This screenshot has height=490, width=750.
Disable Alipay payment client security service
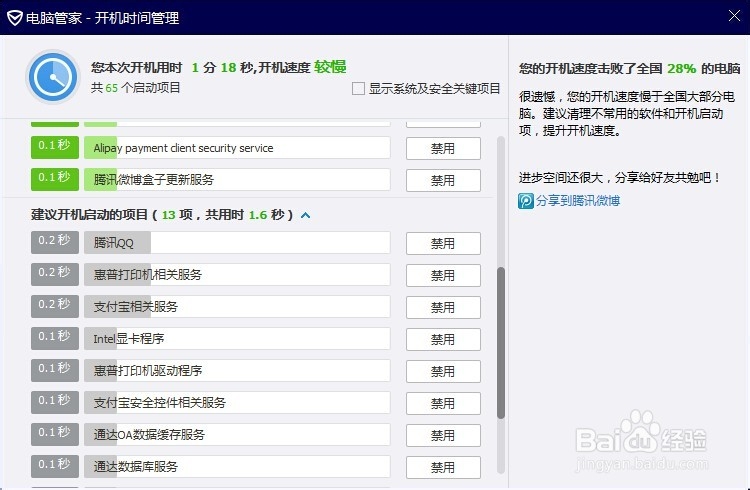[x=443, y=148]
